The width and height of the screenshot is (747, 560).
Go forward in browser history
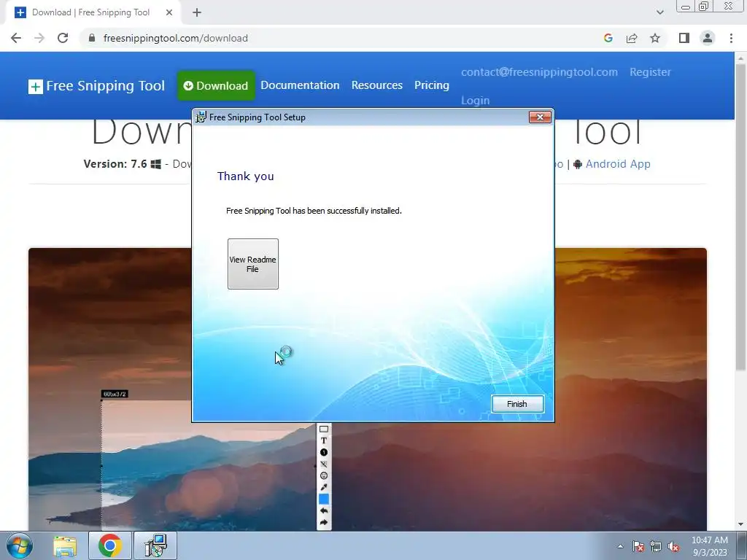[x=39, y=38]
